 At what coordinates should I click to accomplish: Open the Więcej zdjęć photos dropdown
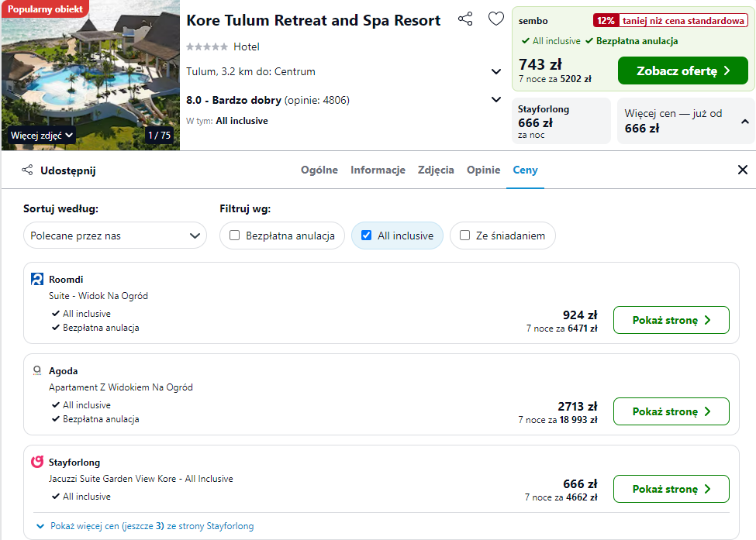coord(42,136)
